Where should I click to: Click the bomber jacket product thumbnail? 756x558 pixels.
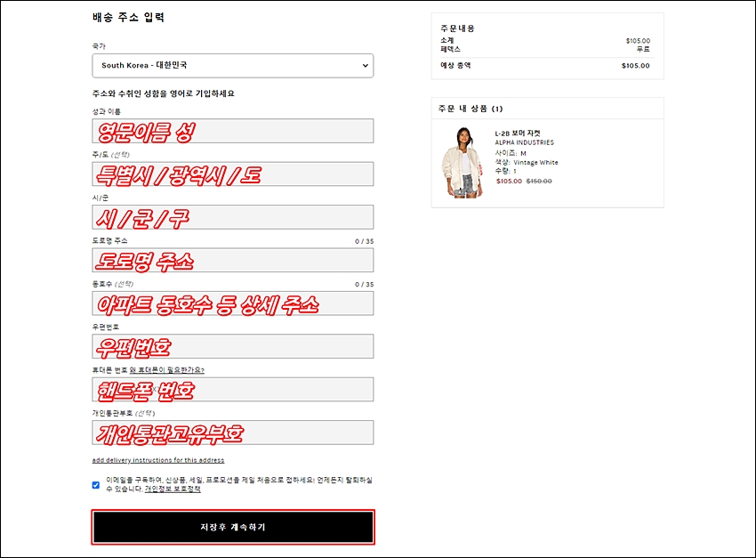[462, 163]
